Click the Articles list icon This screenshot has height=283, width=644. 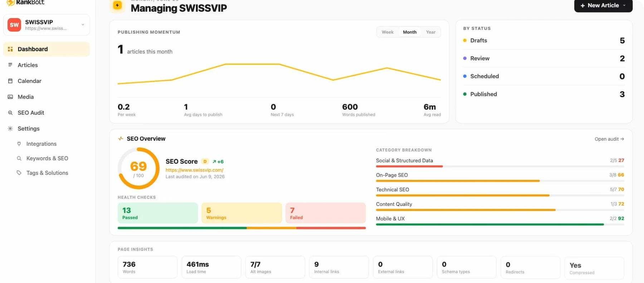pyautogui.click(x=10, y=65)
